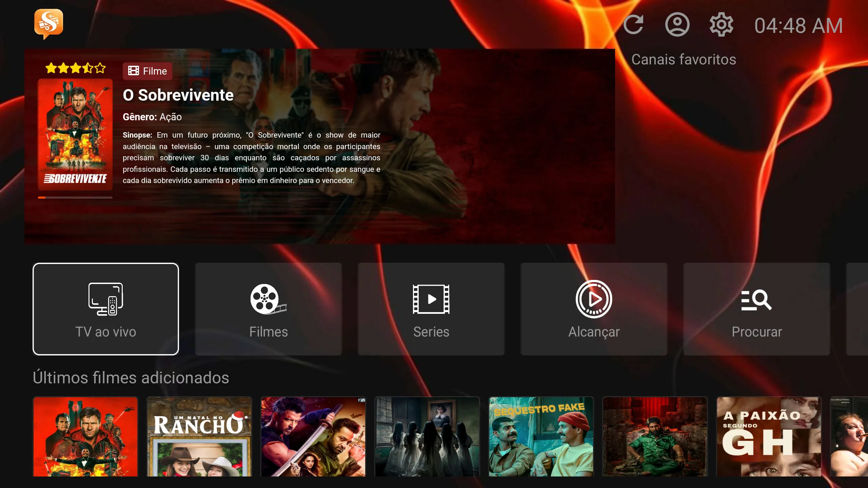Click the featured banner progress indicator
This screenshot has width=868, height=488.
click(75, 197)
